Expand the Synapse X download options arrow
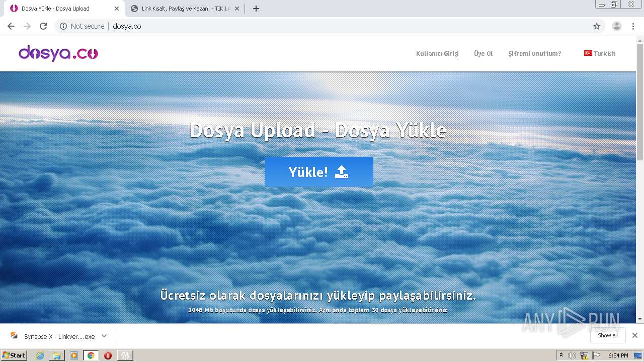 tap(104, 336)
